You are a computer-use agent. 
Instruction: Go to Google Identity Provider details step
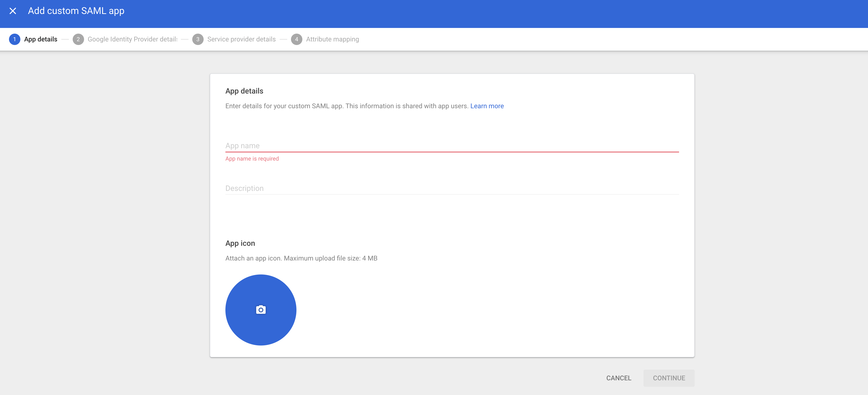point(132,39)
